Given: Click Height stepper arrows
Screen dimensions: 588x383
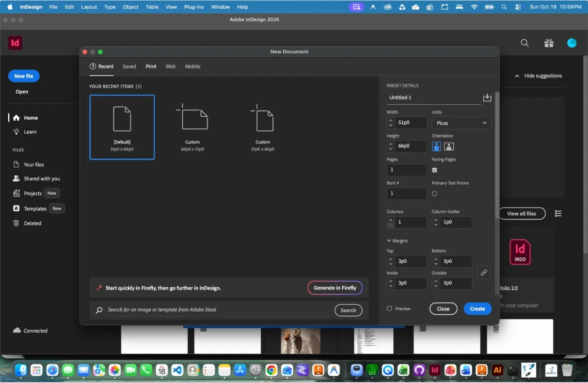Looking at the screenshot, I should pyautogui.click(x=391, y=146).
